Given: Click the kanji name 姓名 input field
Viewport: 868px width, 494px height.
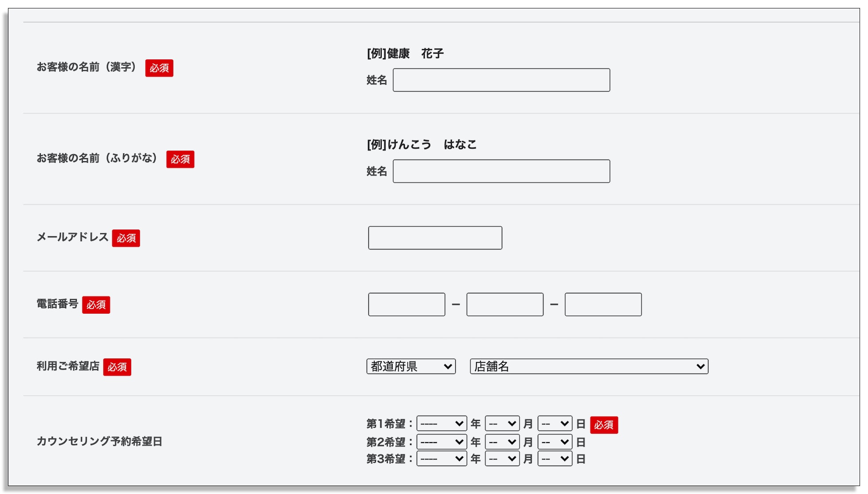Looking at the screenshot, I should coord(501,80).
